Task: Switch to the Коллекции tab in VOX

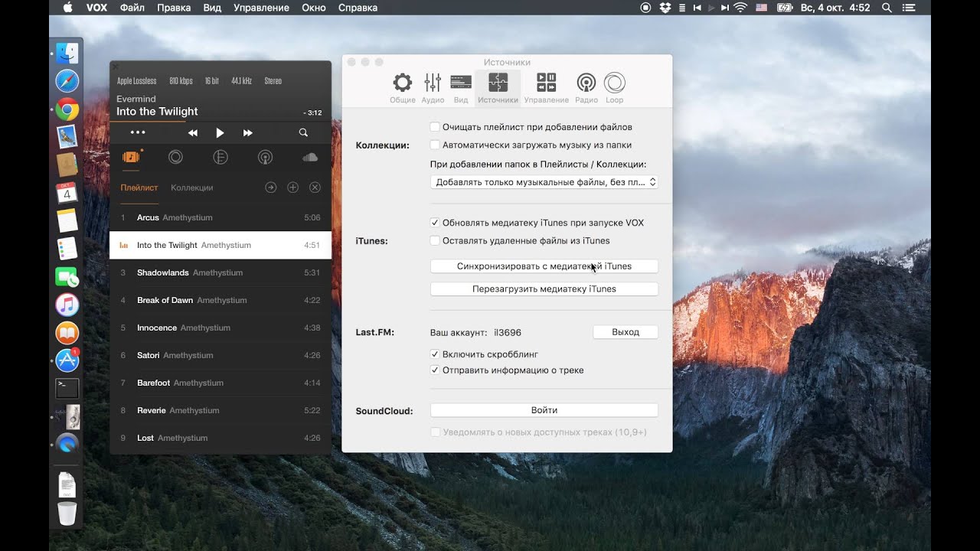Action: pos(192,187)
